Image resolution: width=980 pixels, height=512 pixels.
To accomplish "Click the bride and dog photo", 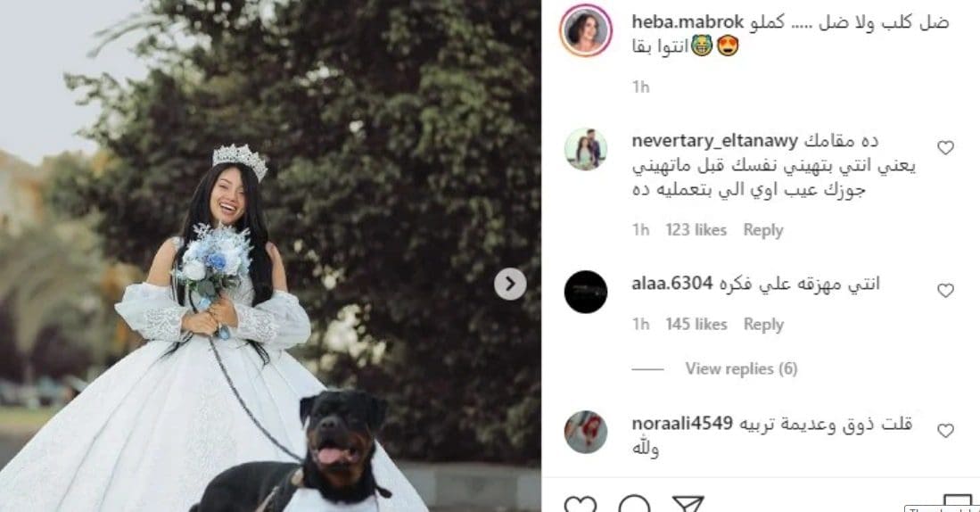I will tap(270, 256).
